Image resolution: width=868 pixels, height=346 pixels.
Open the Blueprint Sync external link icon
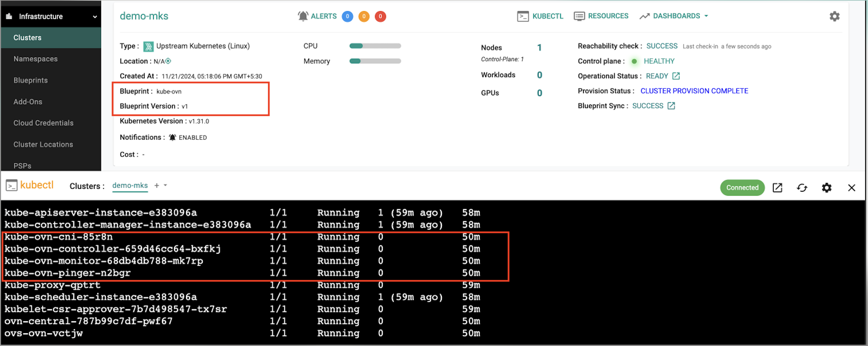click(x=671, y=106)
